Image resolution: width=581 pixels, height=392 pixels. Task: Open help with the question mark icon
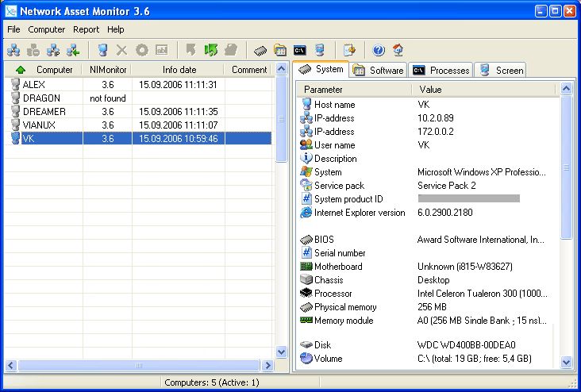point(379,50)
